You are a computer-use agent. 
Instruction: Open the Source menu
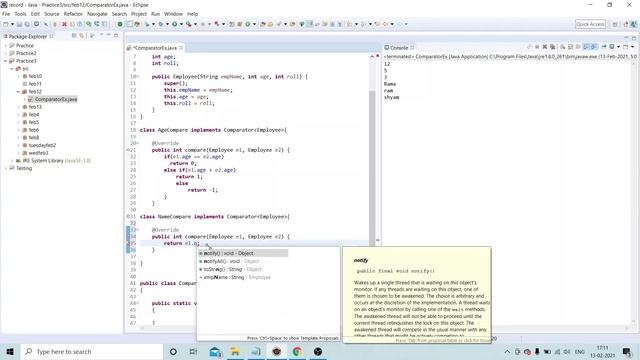pos(51,14)
